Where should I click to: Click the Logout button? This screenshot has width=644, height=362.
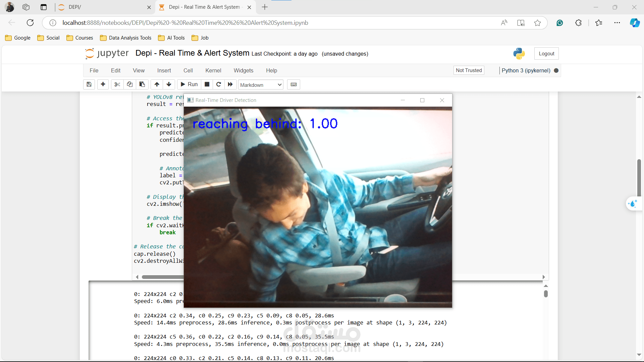[546, 54]
